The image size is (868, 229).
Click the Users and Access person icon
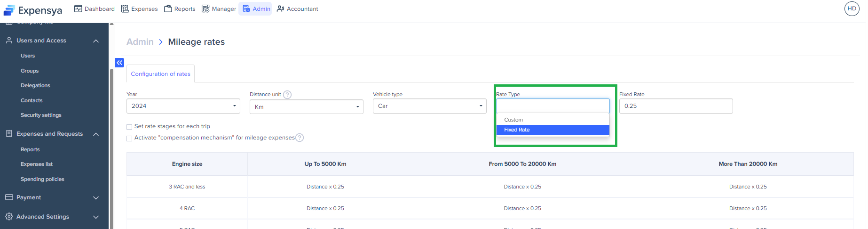coord(9,41)
